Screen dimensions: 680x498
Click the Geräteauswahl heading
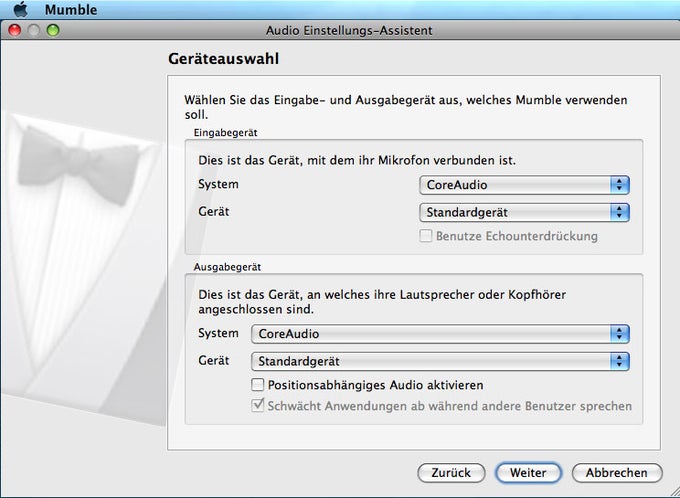point(223,59)
